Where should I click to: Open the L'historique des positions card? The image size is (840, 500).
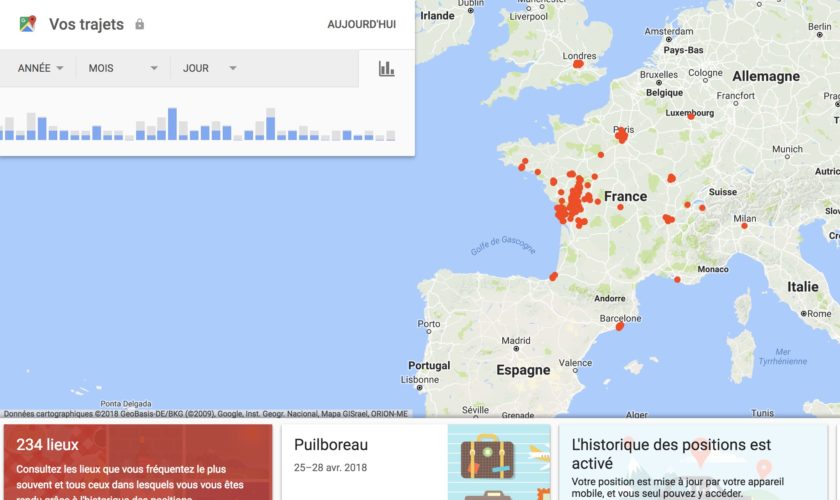[x=693, y=462]
